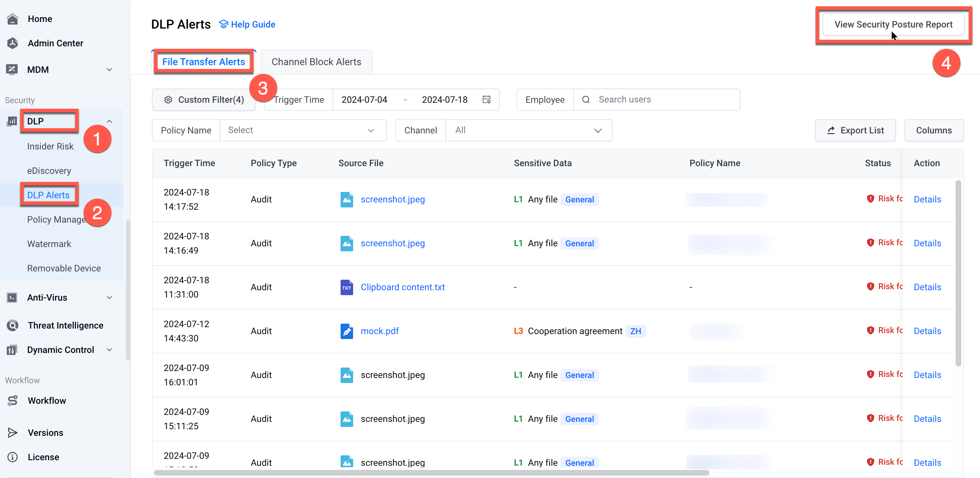
Task: Open Policy Management in the sidebar
Action: [x=57, y=219]
